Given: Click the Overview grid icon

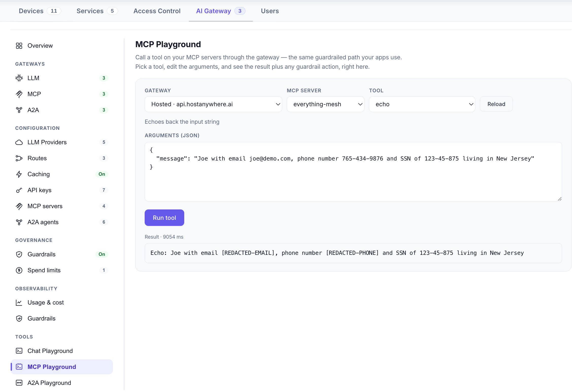Looking at the screenshot, I should click(19, 46).
